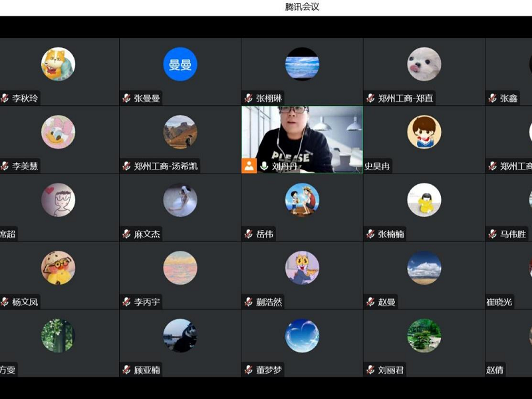532x399 pixels.
Task: Click the muted mic icon beside 麻文杰
Action: tap(126, 234)
